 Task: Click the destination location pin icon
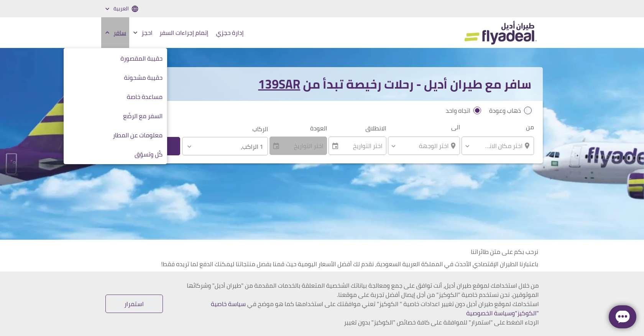click(x=453, y=146)
